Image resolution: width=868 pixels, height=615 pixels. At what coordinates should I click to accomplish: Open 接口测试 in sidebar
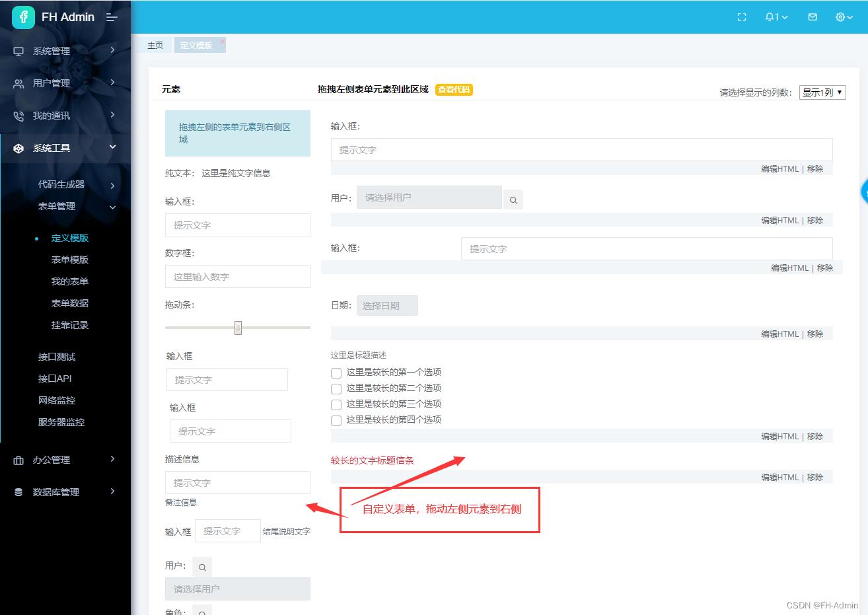tap(57, 357)
